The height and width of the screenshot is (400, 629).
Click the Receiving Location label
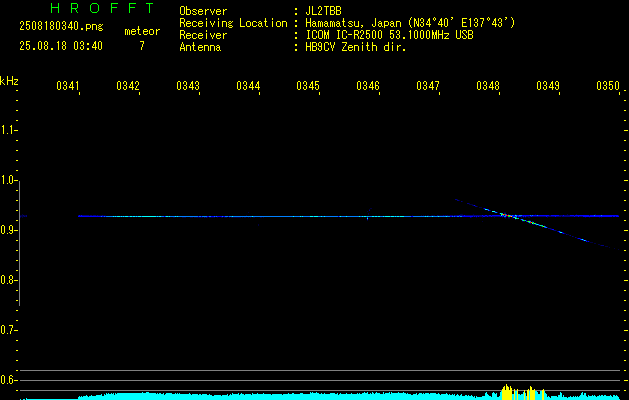pyautogui.click(x=233, y=23)
